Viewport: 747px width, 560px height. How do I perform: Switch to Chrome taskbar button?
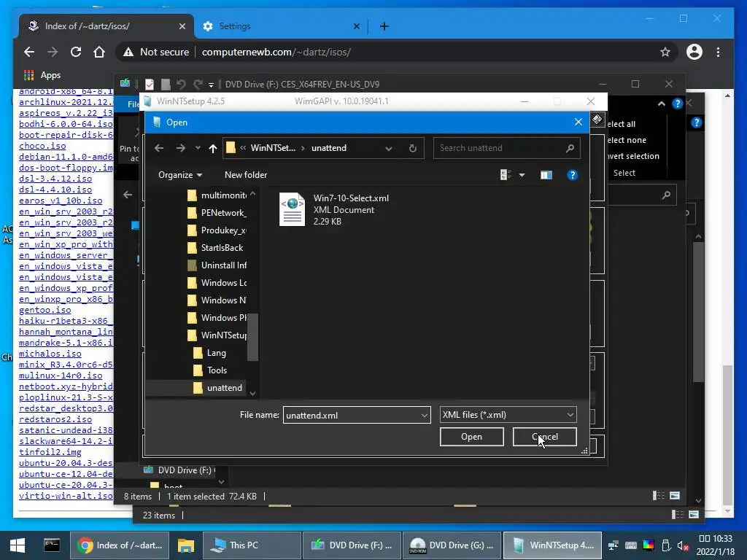coord(120,545)
